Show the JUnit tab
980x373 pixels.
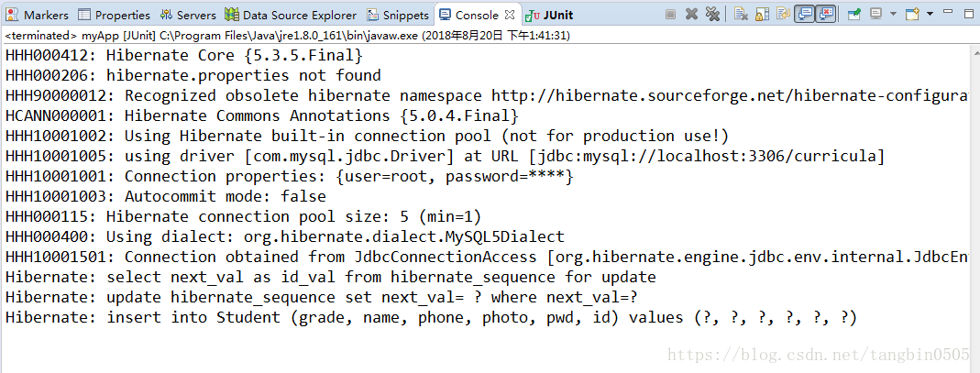[x=550, y=15]
